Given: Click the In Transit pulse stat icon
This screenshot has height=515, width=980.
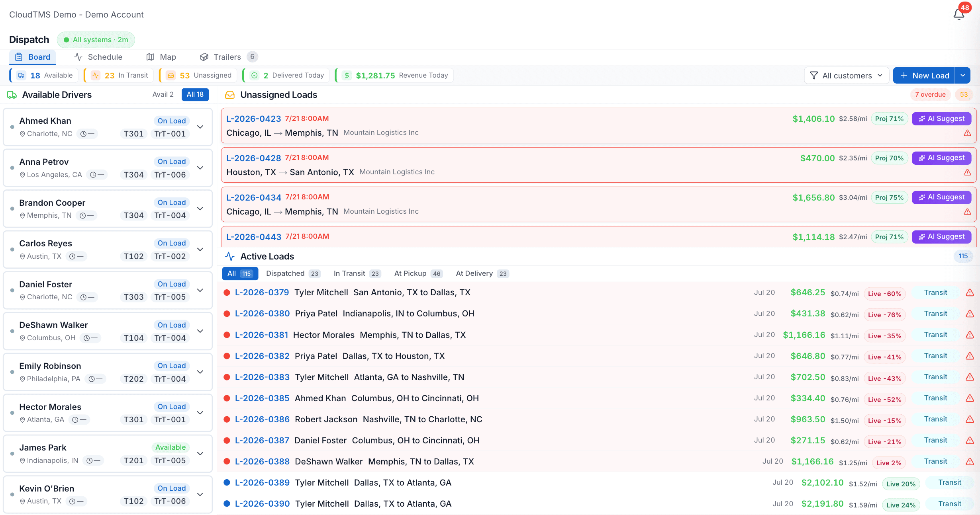Looking at the screenshot, I should [96, 75].
